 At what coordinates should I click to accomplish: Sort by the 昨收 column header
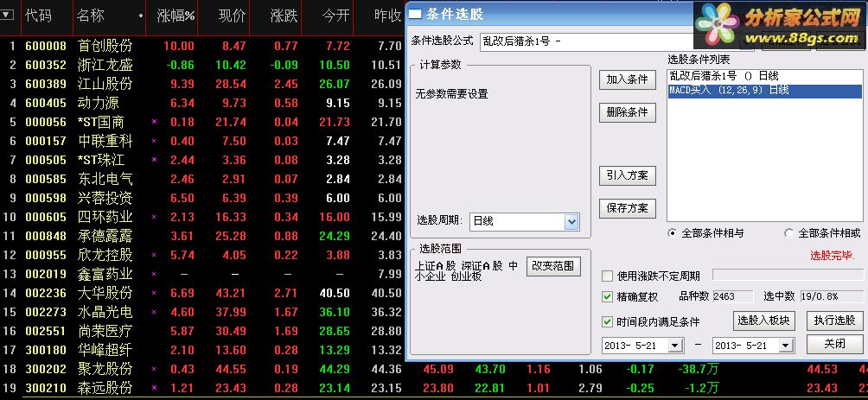coord(388,16)
